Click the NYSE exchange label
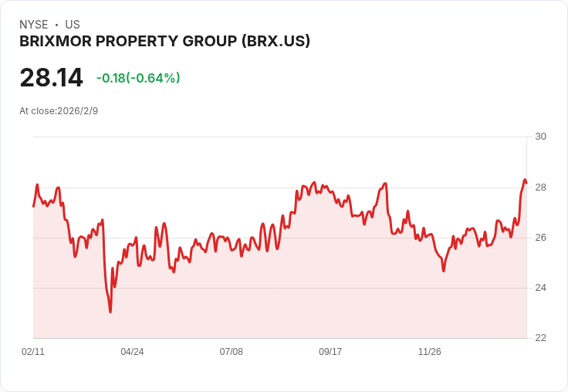 (34, 25)
